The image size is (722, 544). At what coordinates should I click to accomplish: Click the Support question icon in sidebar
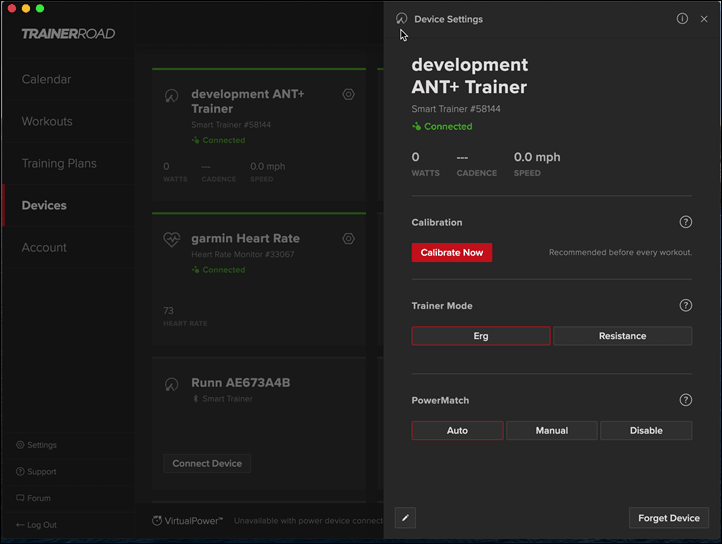[20, 471]
